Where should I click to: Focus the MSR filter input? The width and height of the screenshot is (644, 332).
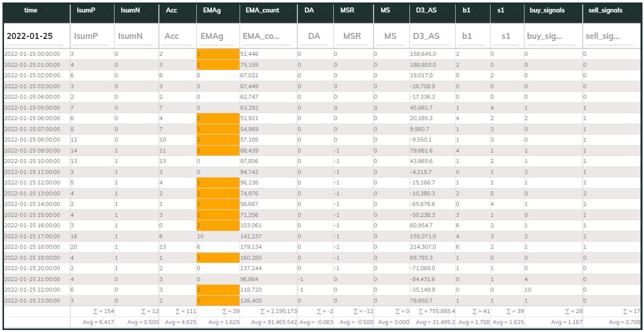[x=353, y=36]
